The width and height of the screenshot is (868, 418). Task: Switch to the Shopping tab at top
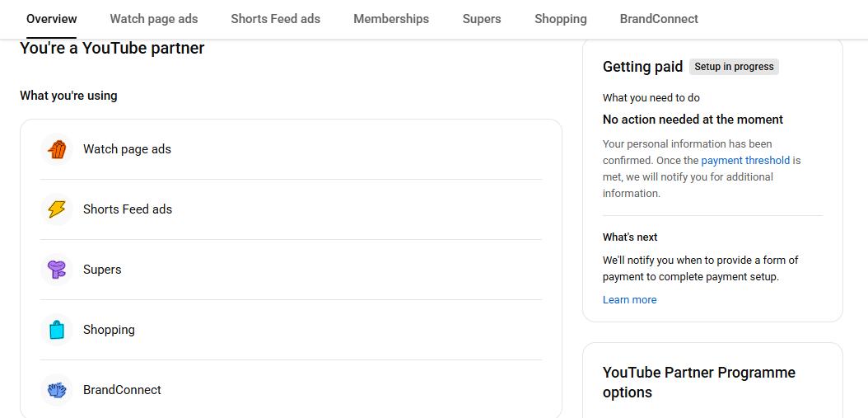561,19
